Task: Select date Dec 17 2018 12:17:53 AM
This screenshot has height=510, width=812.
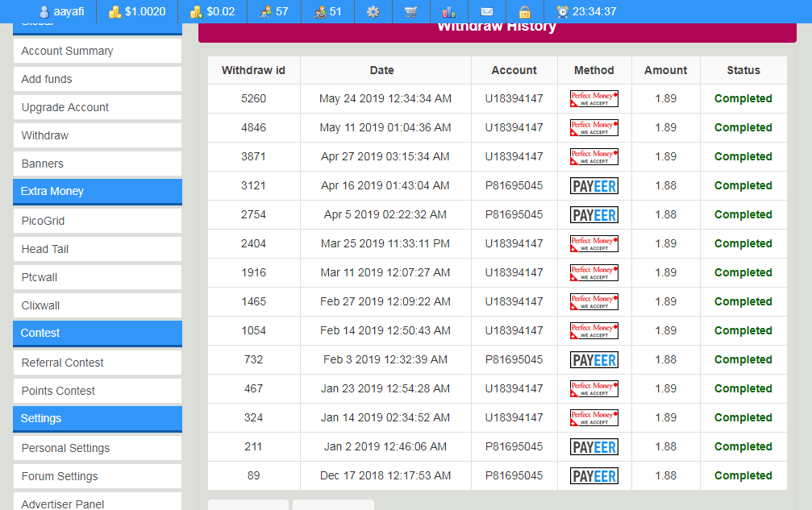Action: point(385,475)
